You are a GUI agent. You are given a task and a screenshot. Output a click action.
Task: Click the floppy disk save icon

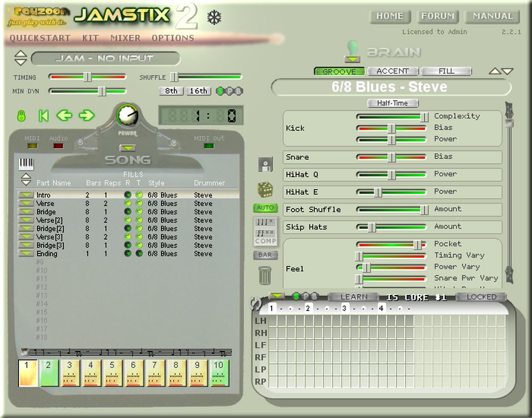tap(265, 164)
